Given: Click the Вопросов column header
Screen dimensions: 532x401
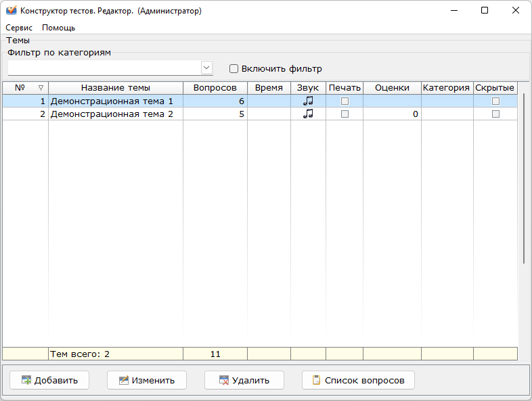Looking at the screenshot, I should coord(215,88).
